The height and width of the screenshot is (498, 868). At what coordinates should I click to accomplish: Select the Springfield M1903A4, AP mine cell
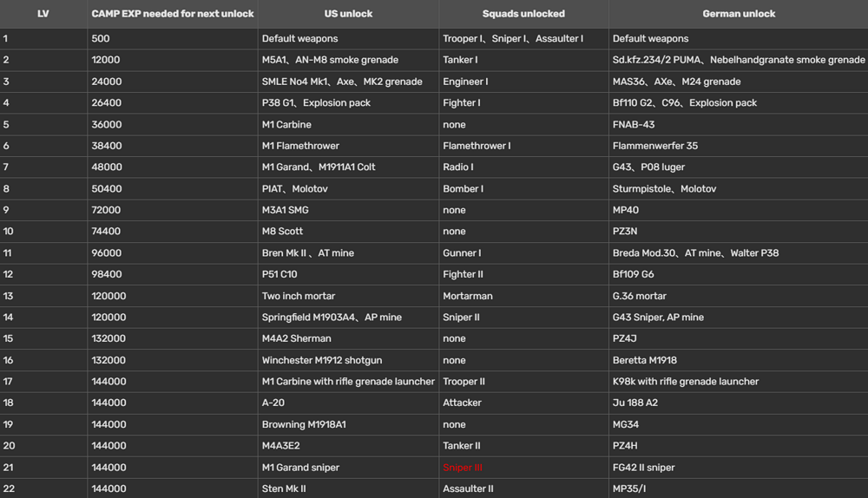click(348, 317)
